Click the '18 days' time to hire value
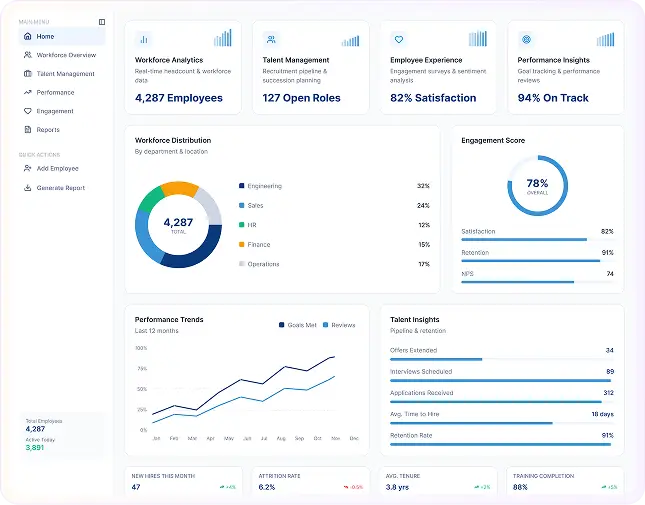 coord(603,414)
